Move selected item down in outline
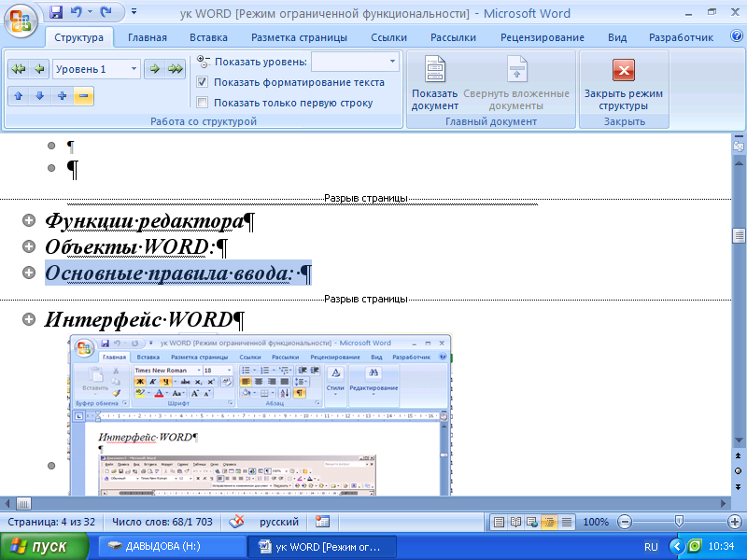This screenshot has height=560, width=747. click(40, 96)
